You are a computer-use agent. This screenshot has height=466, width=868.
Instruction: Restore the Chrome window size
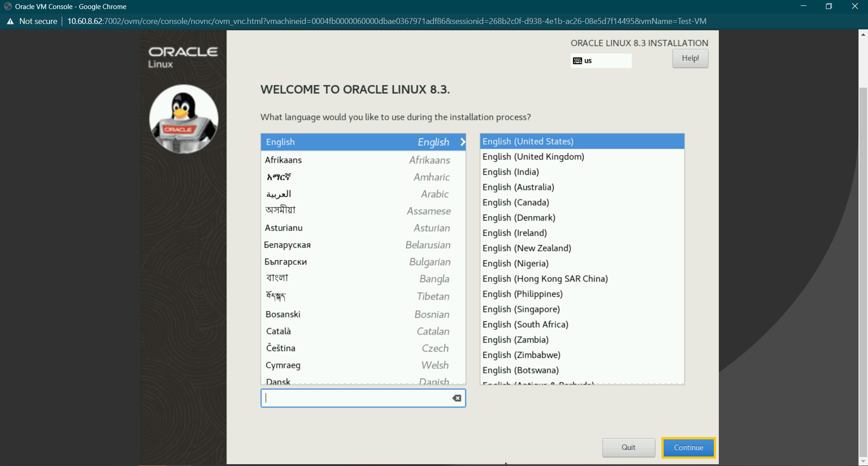[x=829, y=6]
